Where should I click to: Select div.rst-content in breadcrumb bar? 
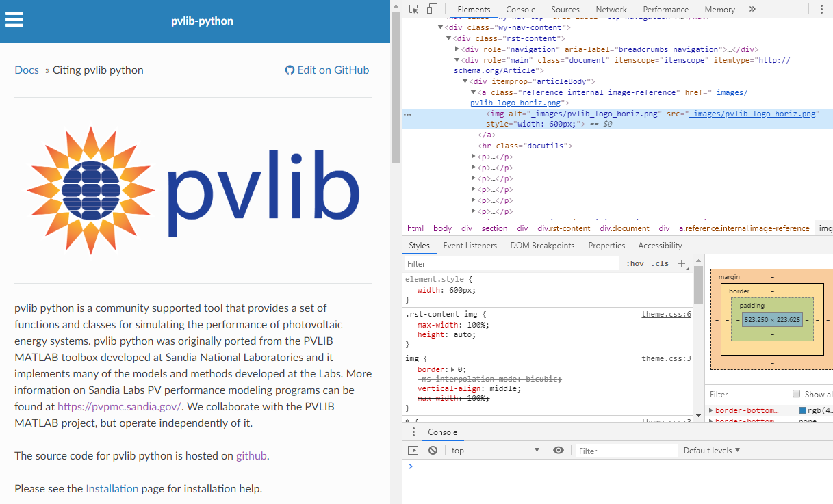tap(563, 228)
